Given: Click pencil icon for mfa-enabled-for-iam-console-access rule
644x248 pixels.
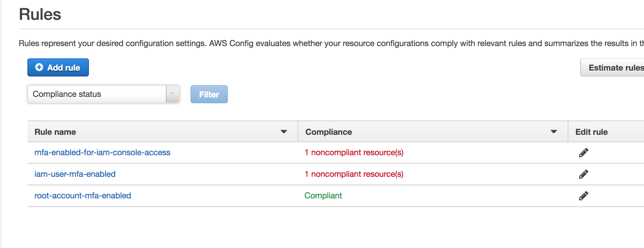Looking at the screenshot, I should point(583,153).
